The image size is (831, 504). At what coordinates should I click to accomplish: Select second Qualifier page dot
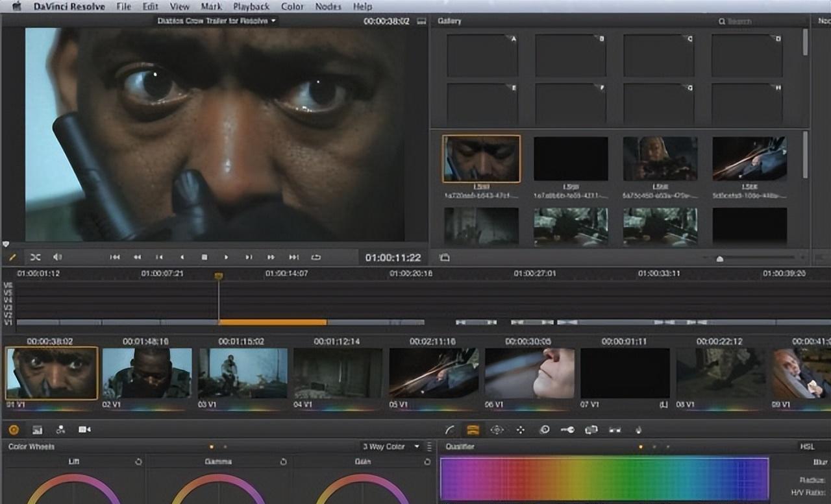point(654,447)
